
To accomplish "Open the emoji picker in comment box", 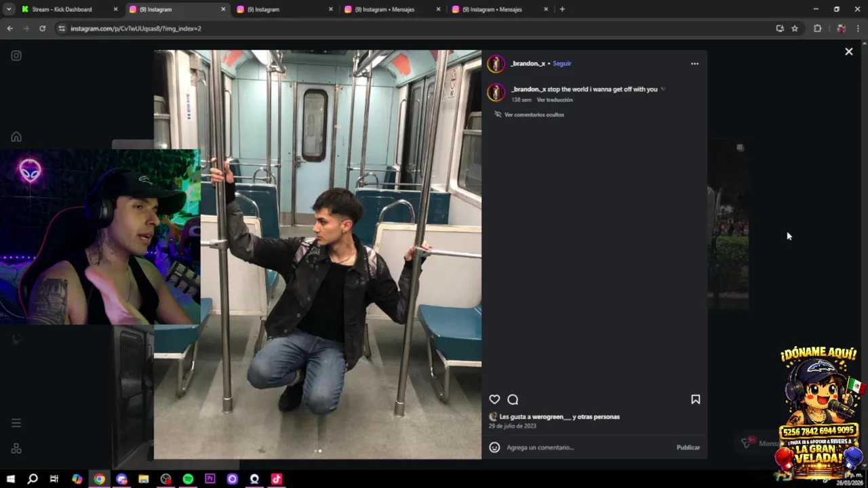I will point(494,447).
